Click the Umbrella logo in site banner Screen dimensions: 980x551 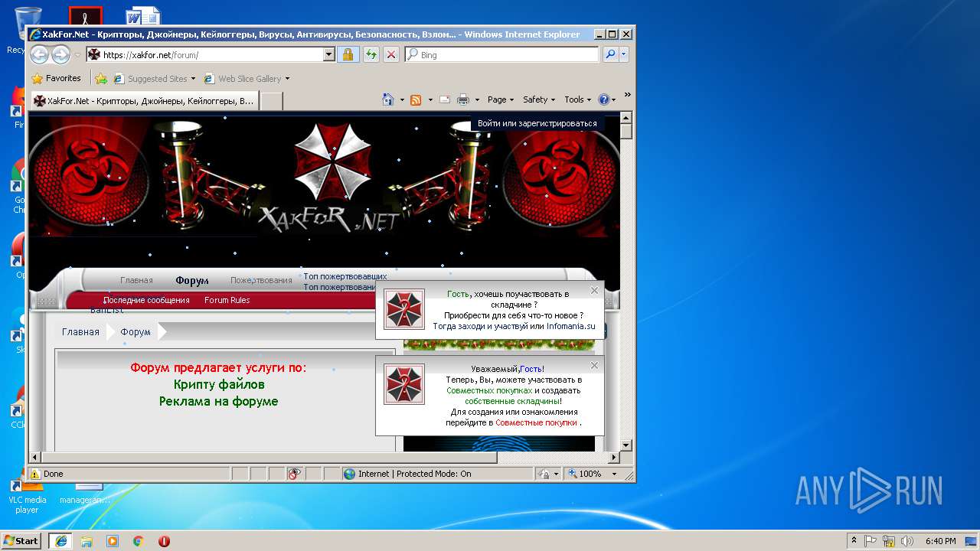click(332, 162)
